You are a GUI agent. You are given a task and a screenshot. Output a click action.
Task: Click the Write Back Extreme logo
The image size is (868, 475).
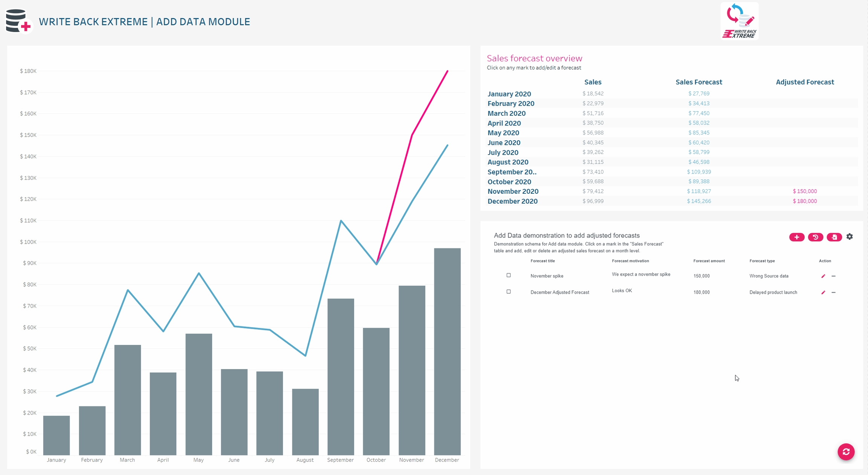[x=739, y=21]
